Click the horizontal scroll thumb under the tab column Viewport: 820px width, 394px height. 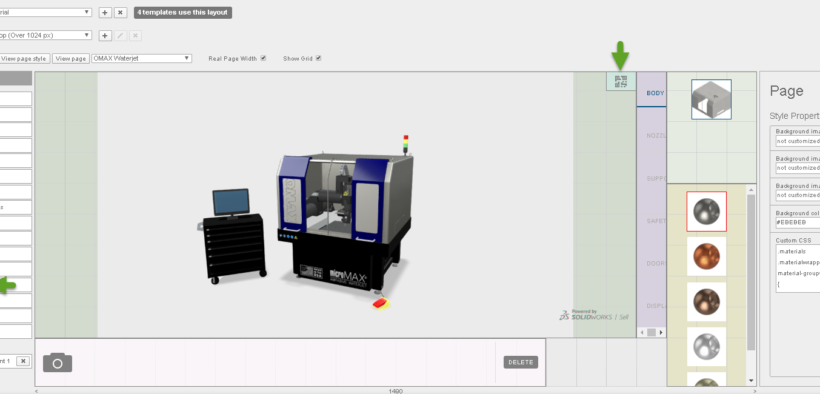[651, 332]
